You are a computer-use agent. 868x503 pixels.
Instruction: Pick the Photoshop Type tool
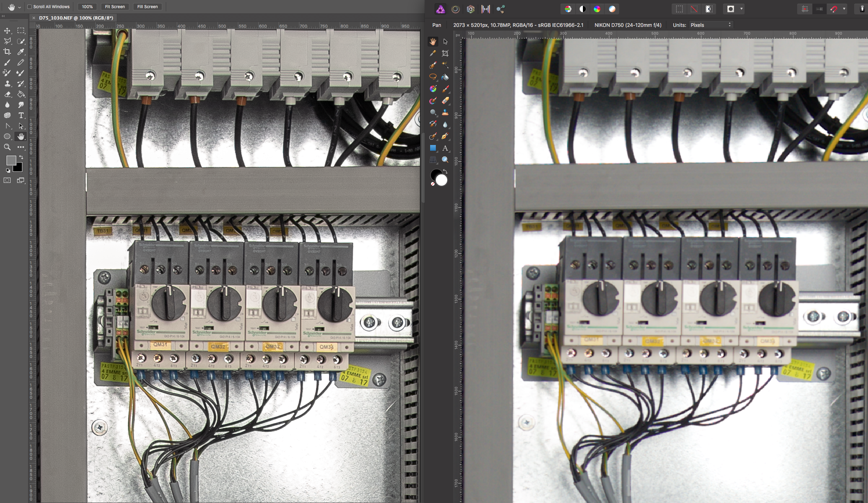pyautogui.click(x=21, y=115)
